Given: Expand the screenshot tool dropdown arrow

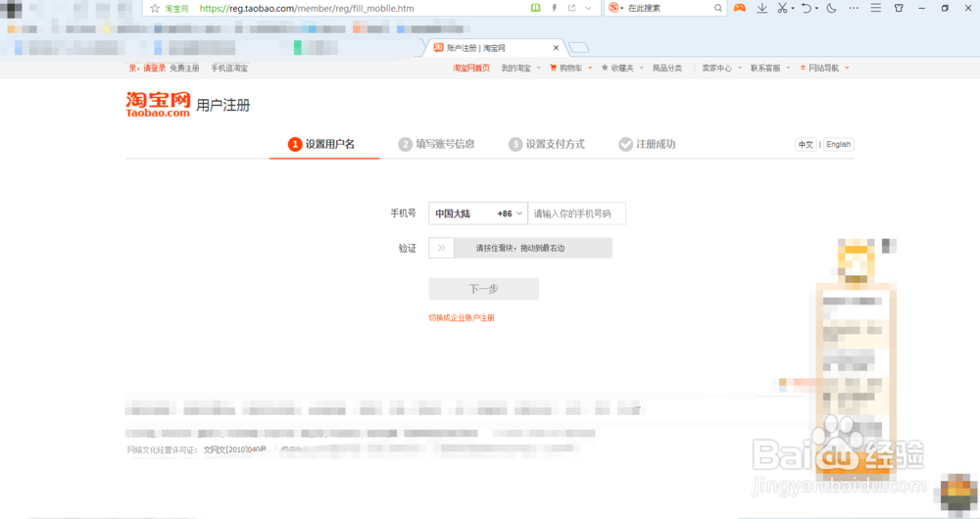Looking at the screenshot, I should [x=793, y=8].
